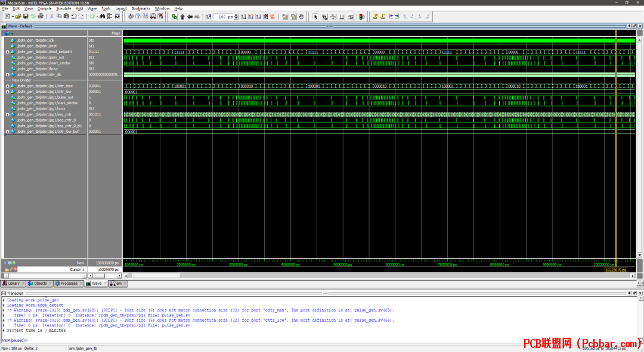
Task: Click the Cursor 1 time value
Action: [x=108, y=270]
